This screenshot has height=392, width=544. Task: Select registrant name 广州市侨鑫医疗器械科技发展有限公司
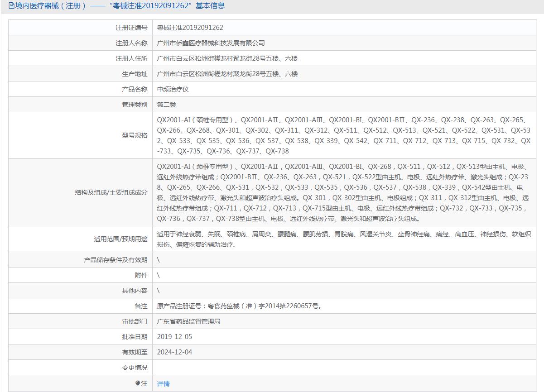pyautogui.click(x=211, y=43)
